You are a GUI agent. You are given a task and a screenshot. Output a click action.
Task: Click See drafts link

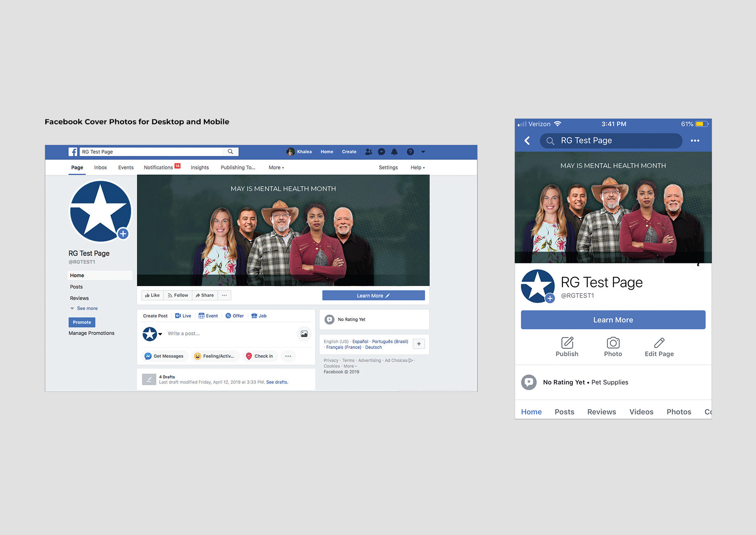[x=277, y=382]
